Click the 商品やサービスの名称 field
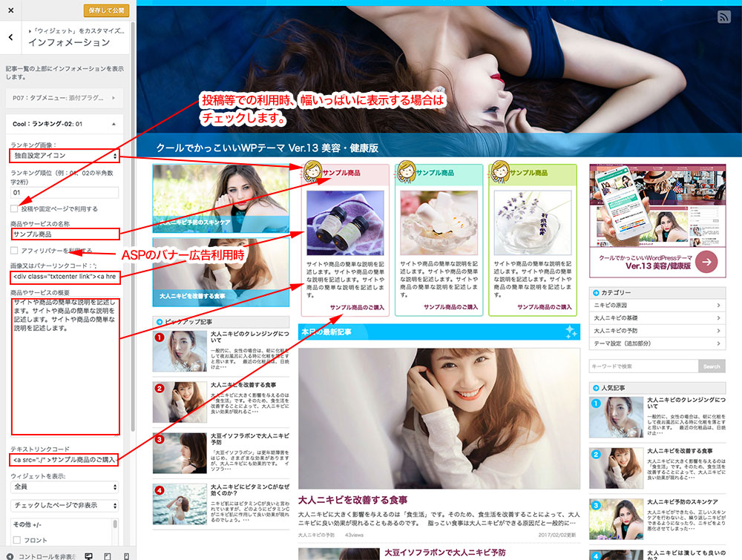This screenshot has height=560, width=742. pos(65,234)
